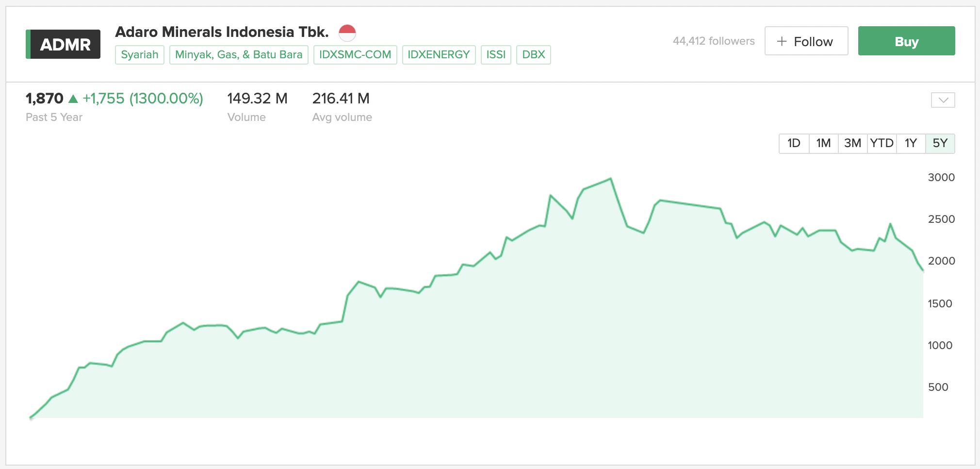
Task: Click the chart peak near 3000
Action: [610, 179]
